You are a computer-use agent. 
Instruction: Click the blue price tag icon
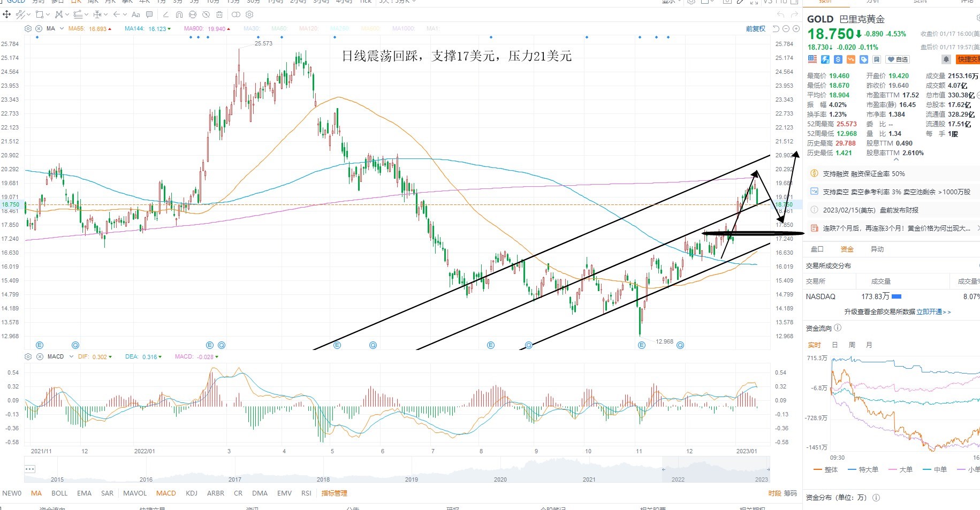point(864,59)
